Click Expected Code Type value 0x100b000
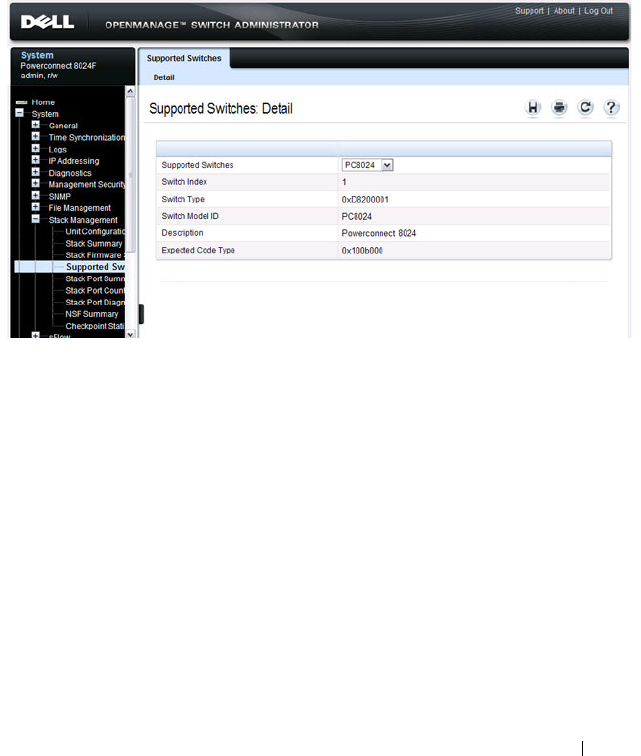The height and width of the screenshot is (756, 641). tap(362, 251)
